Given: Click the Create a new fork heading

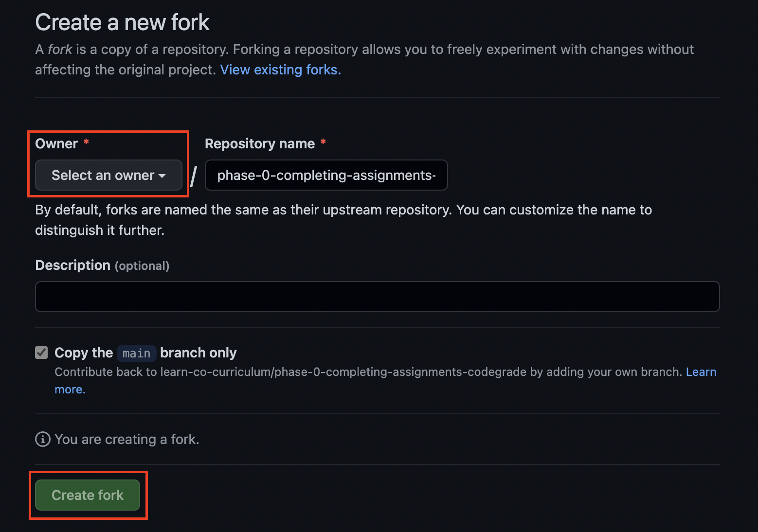Looking at the screenshot, I should [123, 22].
